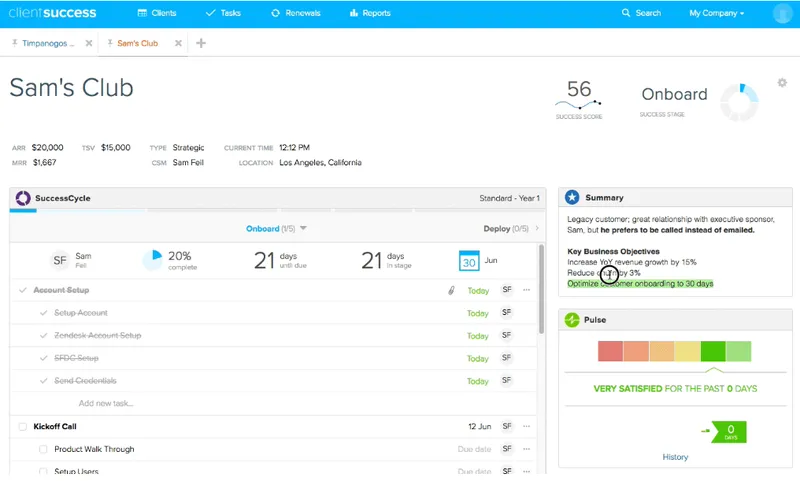Viewport: 800px width, 481px height.
Task: Click the success score 56
Action: pos(579,89)
